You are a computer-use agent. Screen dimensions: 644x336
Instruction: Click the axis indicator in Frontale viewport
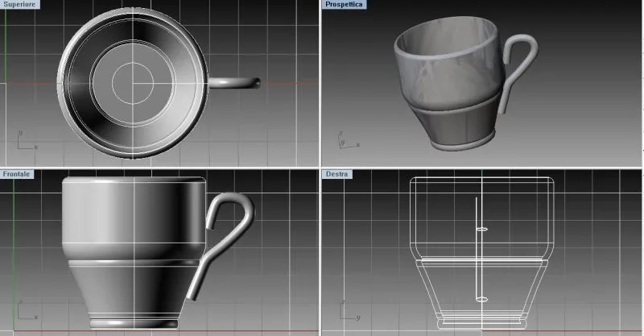coord(27,310)
